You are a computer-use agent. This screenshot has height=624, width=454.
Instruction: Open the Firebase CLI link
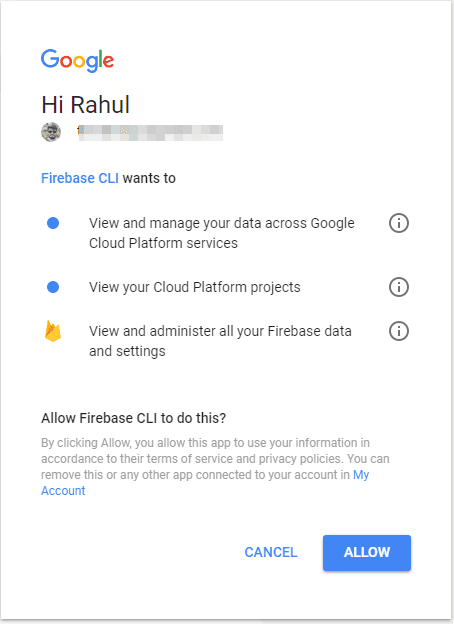(80, 178)
